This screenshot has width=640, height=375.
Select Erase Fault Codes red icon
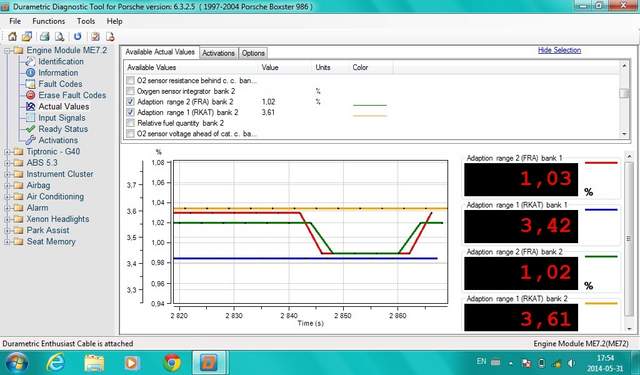click(31, 95)
